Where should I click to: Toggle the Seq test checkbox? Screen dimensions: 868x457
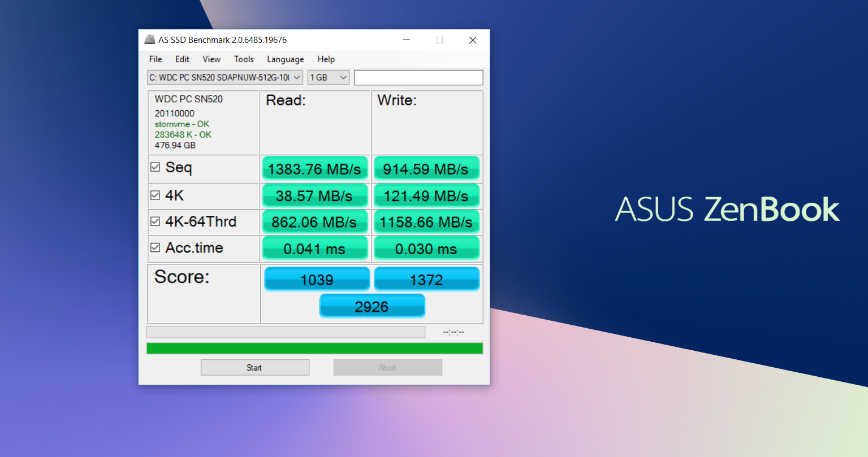(x=155, y=167)
